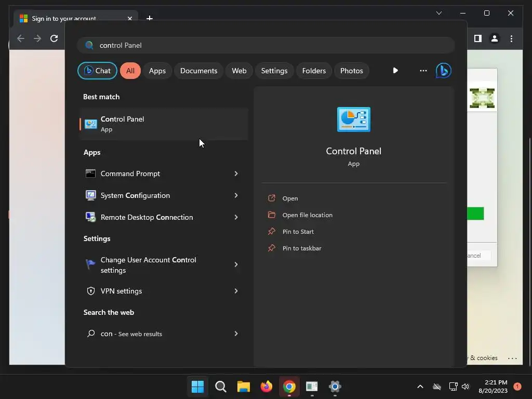
Task: Open the Chrome profile icon
Action: coord(495,38)
